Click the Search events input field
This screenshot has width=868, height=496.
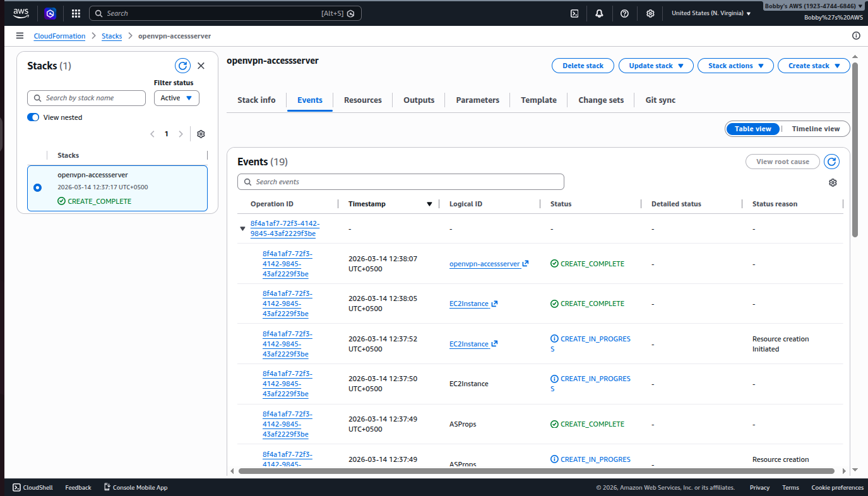pyautogui.click(x=401, y=182)
